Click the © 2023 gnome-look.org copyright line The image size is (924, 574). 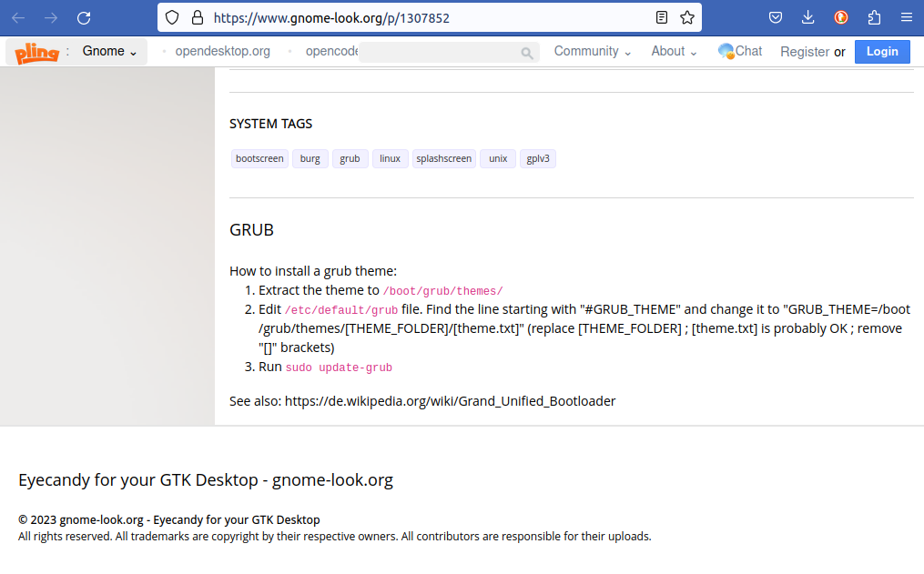(x=169, y=519)
